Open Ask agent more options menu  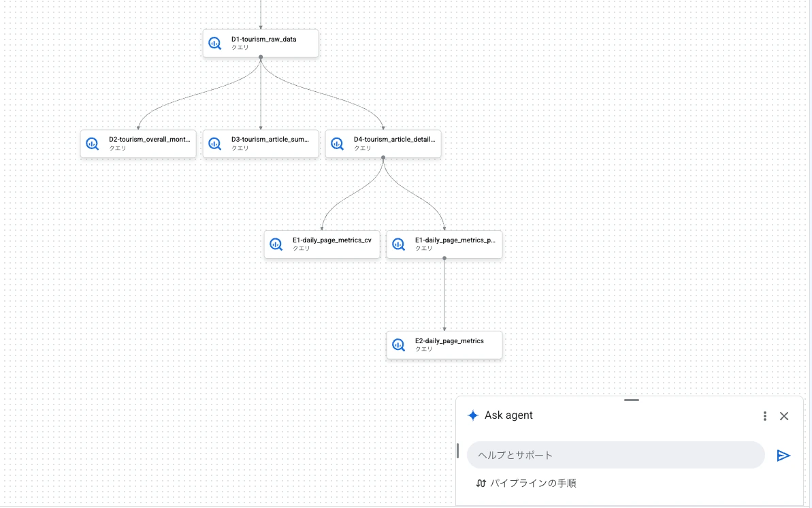pos(765,416)
